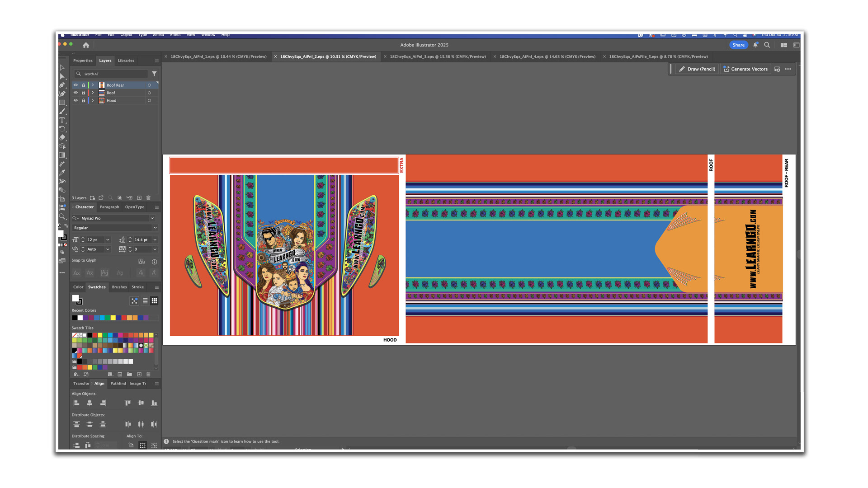868x488 pixels.
Task: Toggle visibility of Roof Rear layer
Action: (75, 85)
